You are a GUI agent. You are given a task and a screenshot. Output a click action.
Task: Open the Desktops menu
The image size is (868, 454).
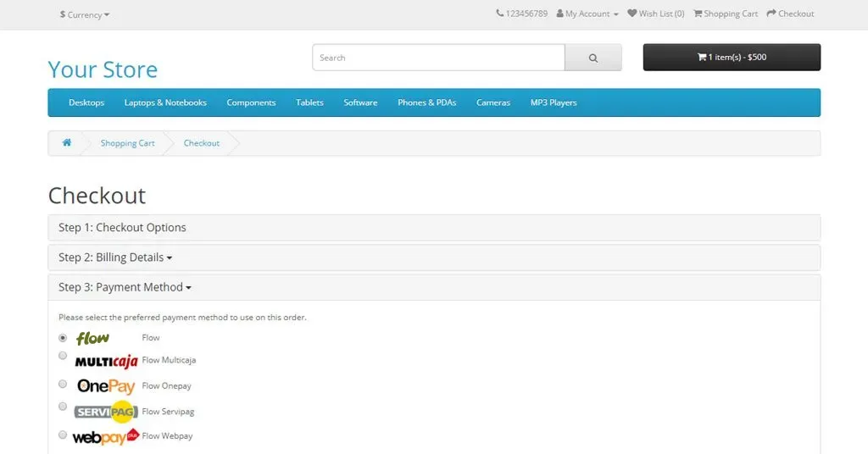point(86,102)
